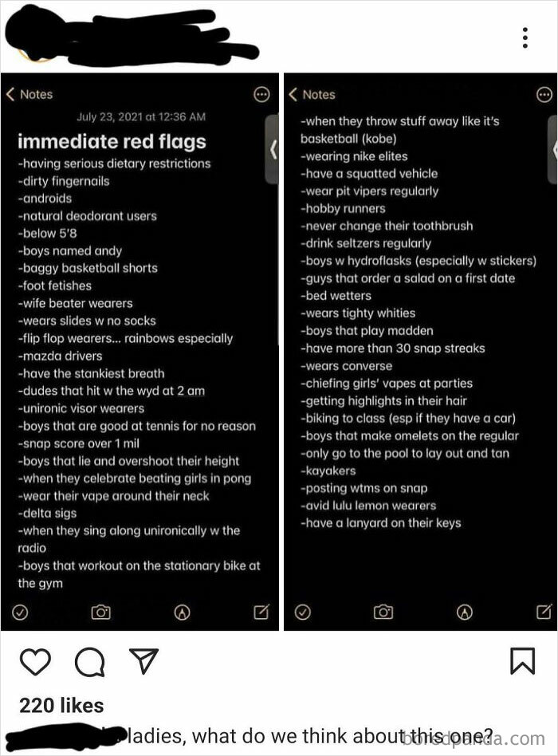Open the ellipsis options in the right note header
The height and width of the screenshot is (756, 558).
546,94
